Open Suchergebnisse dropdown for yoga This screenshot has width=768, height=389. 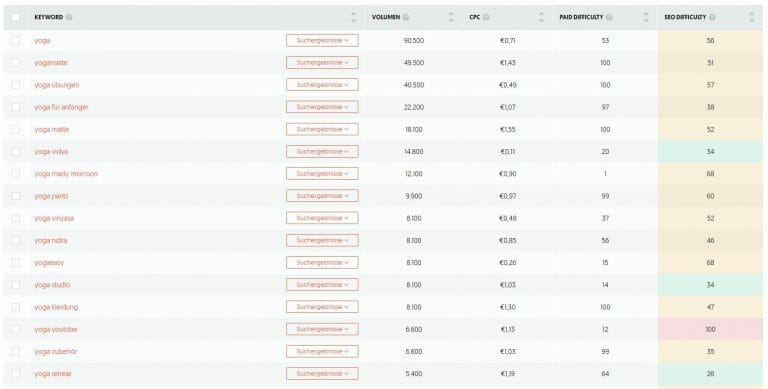322,41
